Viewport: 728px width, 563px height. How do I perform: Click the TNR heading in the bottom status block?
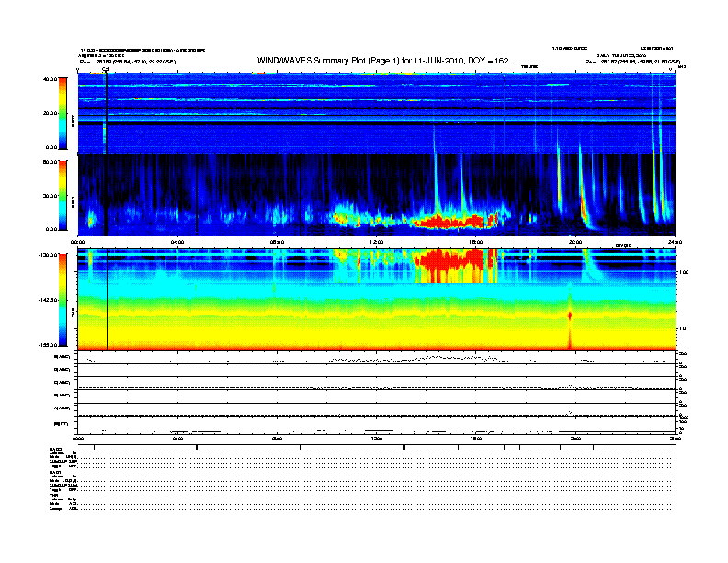53,495
